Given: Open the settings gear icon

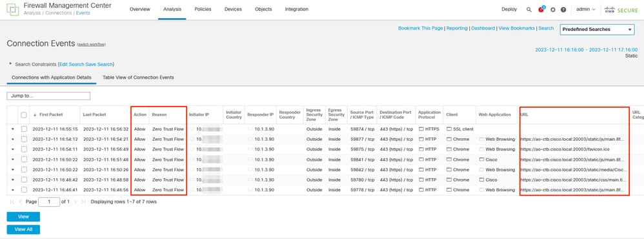Looking at the screenshot, I should [553, 10].
